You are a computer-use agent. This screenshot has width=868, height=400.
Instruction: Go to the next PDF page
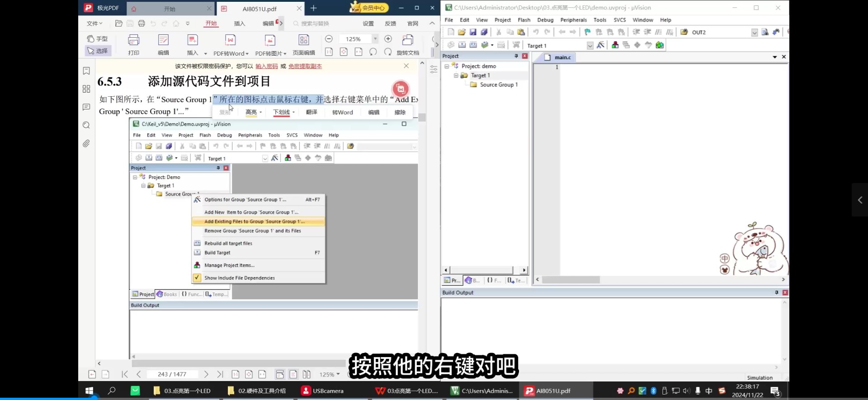(x=206, y=374)
